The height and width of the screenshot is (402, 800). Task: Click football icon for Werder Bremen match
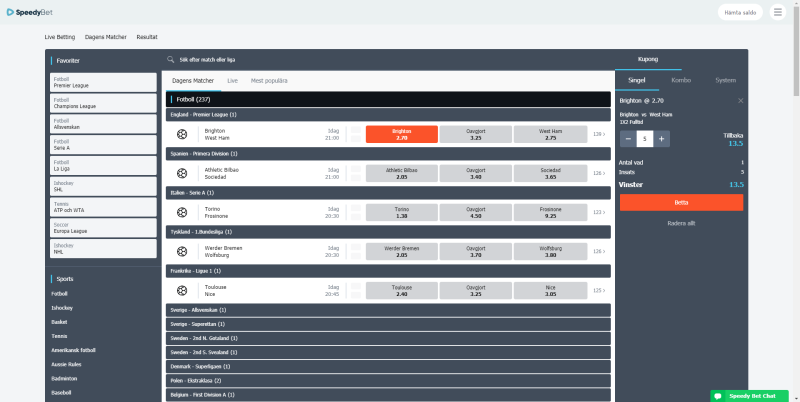click(x=182, y=252)
